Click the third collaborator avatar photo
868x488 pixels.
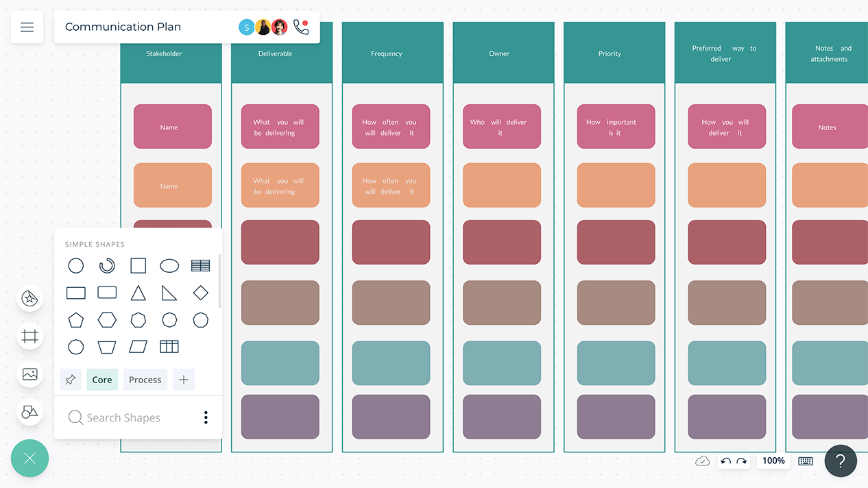280,27
